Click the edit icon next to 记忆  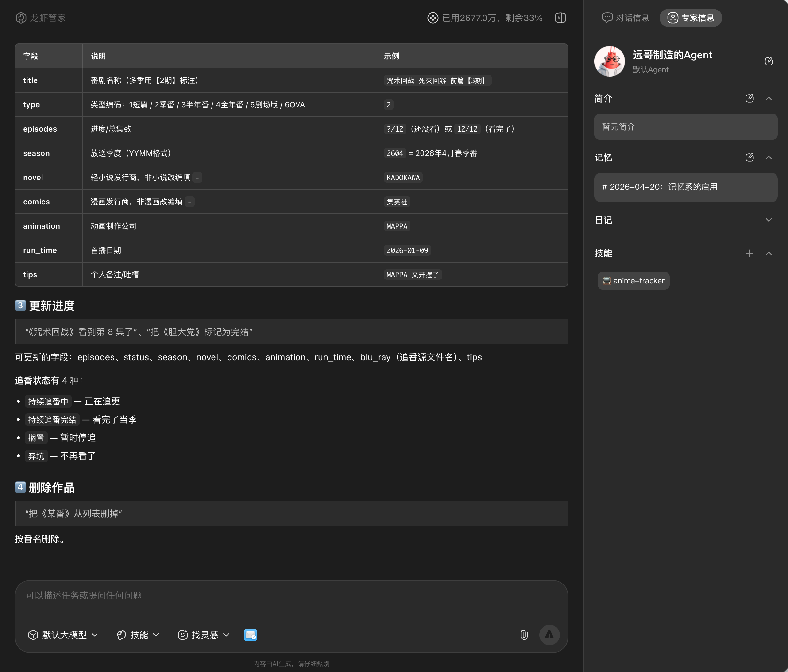[749, 157]
